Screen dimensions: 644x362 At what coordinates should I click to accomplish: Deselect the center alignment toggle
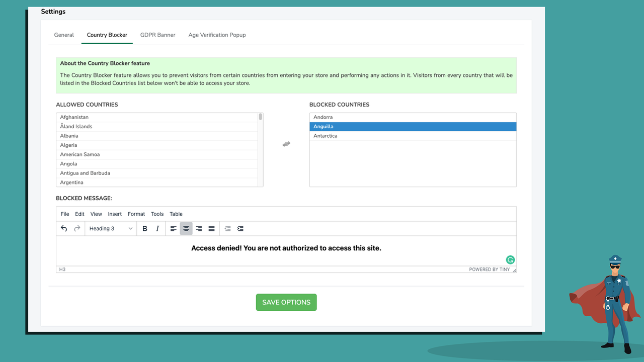(186, 228)
